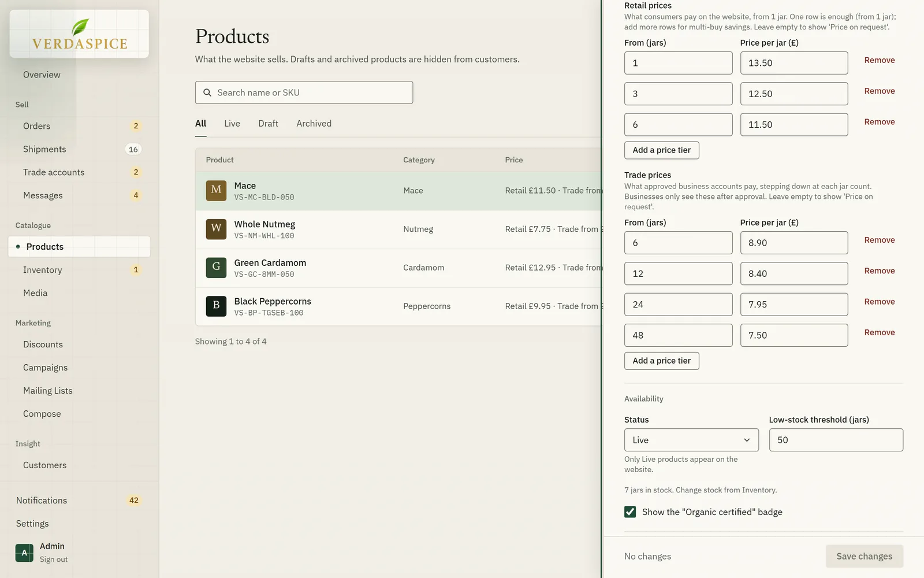Click the Search name or SKU field

coord(304,92)
